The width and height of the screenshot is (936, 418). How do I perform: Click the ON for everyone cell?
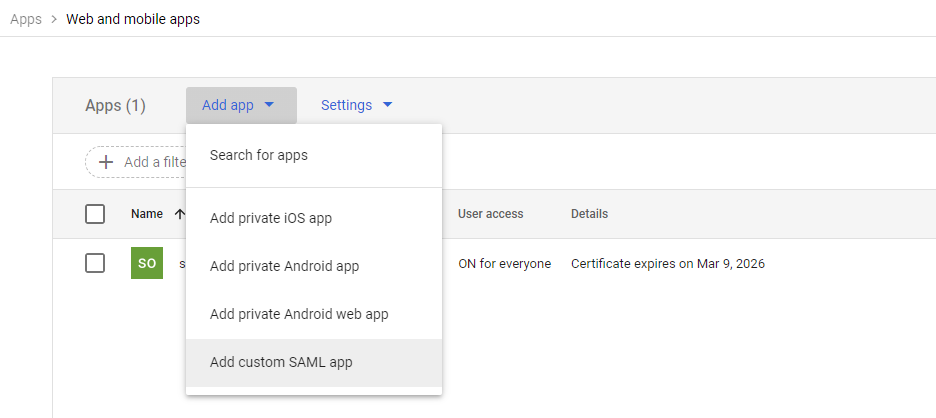coord(504,263)
